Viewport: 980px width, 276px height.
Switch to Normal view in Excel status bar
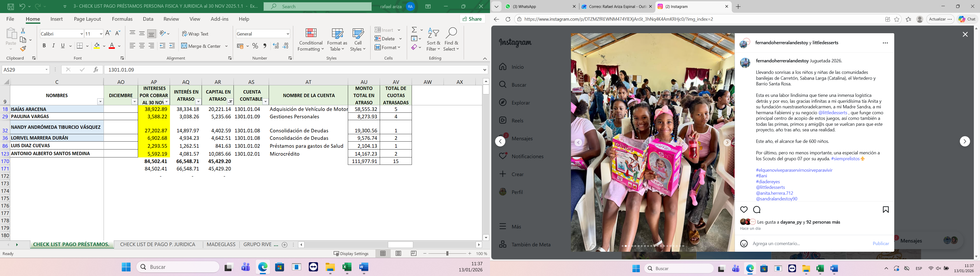click(x=383, y=254)
